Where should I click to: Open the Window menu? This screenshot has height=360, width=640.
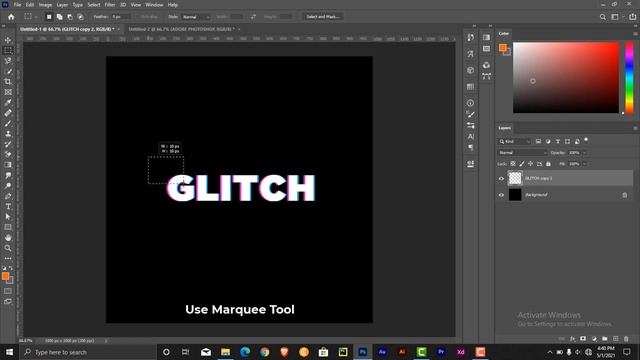click(x=154, y=5)
